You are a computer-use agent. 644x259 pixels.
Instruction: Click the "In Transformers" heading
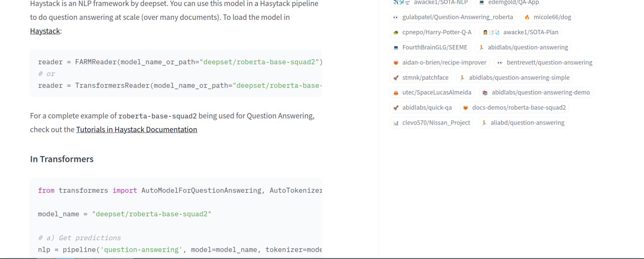tap(62, 159)
